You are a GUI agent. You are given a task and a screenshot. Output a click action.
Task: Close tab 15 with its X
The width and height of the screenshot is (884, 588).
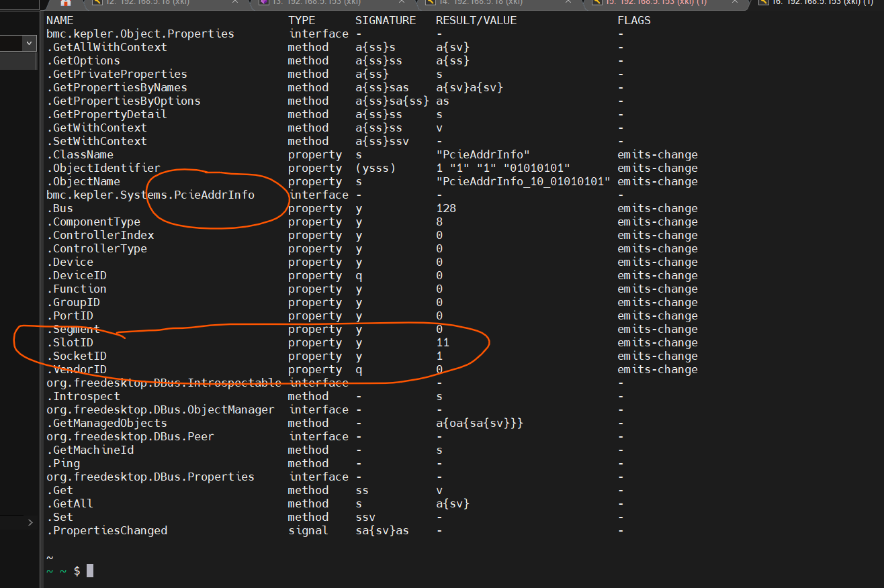[x=735, y=3]
